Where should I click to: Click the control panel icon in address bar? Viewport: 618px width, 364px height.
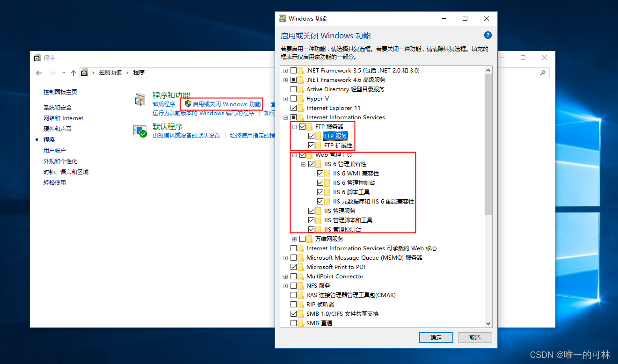84,73
